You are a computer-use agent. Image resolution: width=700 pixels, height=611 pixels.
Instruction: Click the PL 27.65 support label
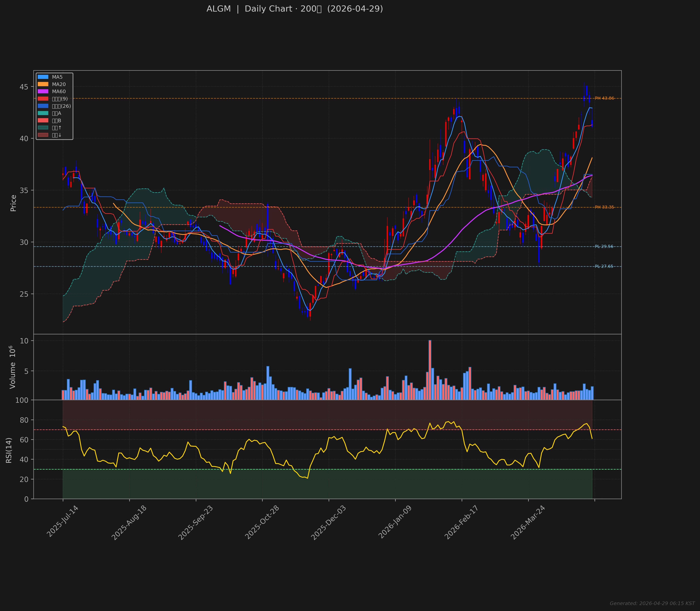[x=604, y=266]
